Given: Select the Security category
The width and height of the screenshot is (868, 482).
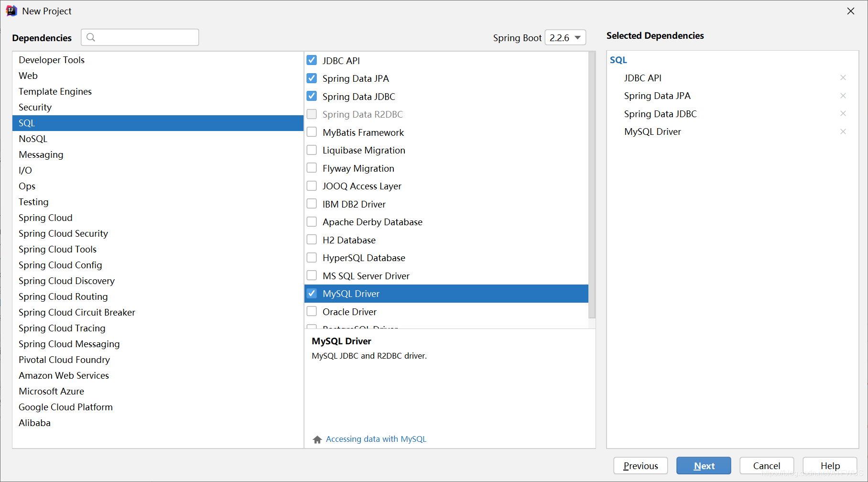Looking at the screenshot, I should 158,107.
